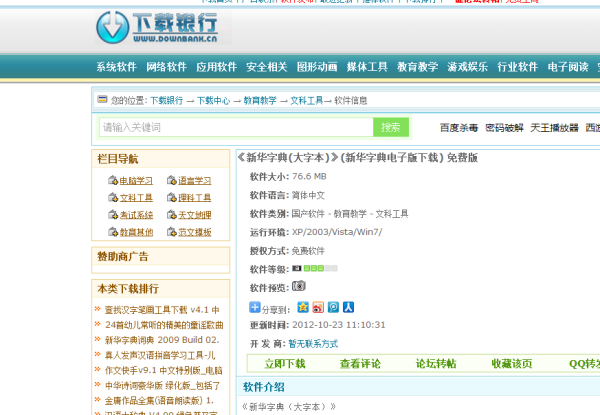Click the 软件等级 green rating bar
600x415 pixels.
point(320,269)
